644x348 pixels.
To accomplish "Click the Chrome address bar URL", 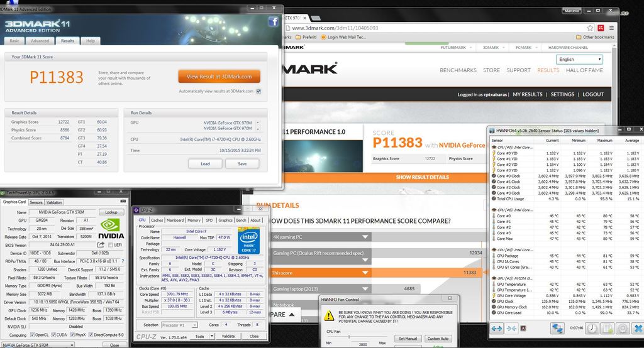I will point(335,28).
